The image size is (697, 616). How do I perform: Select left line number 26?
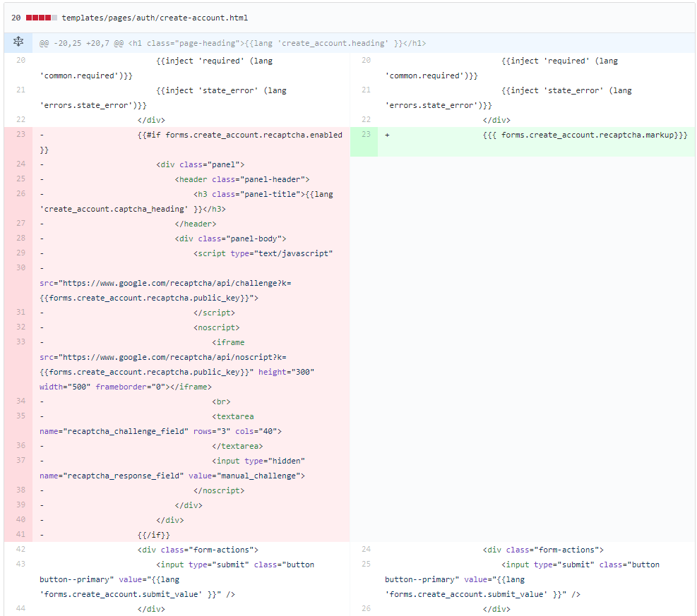pyautogui.click(x=21, y=193)
